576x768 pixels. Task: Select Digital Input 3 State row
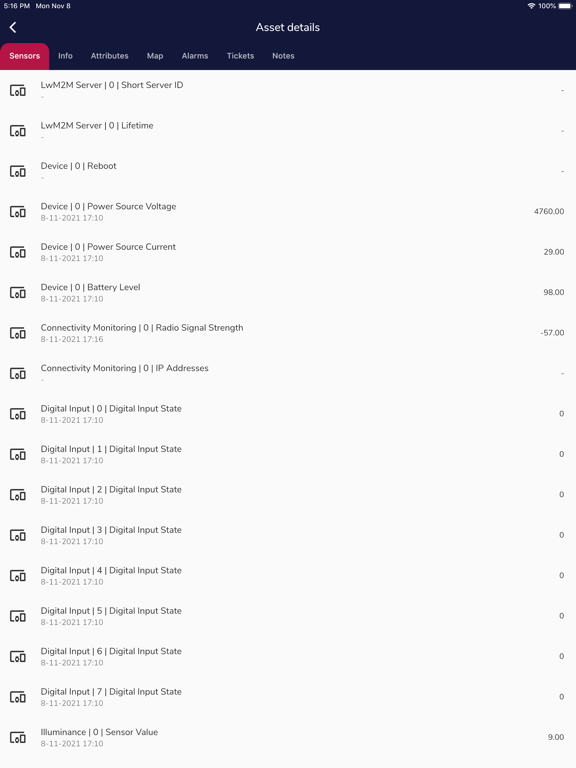[x=288, y=535]
